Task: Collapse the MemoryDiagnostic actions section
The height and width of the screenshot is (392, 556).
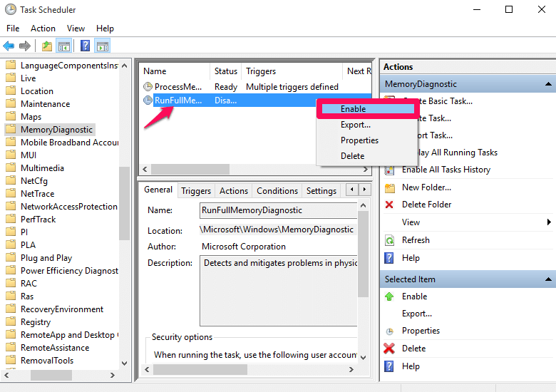Action: click(x=548, y=84)
